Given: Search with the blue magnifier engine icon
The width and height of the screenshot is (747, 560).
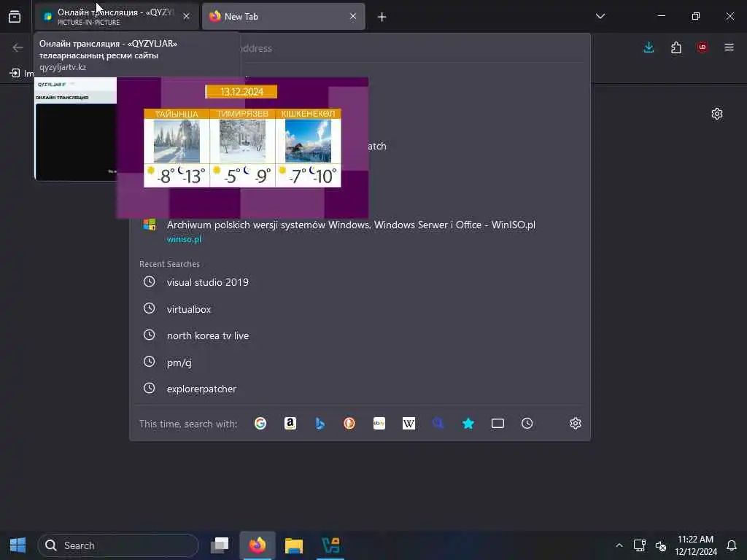Looking at the screenshot, I should click(438, 424).
